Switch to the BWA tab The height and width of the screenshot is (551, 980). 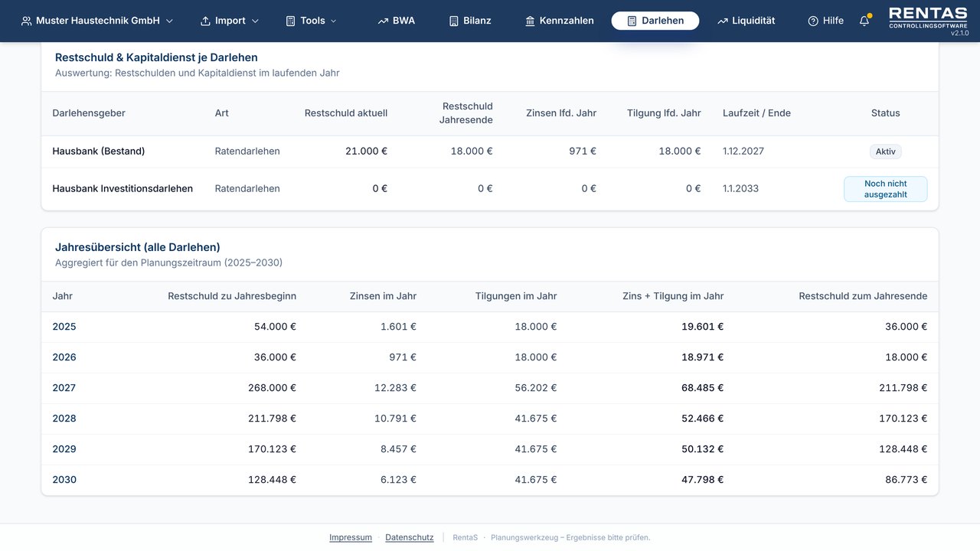(396, 21)
